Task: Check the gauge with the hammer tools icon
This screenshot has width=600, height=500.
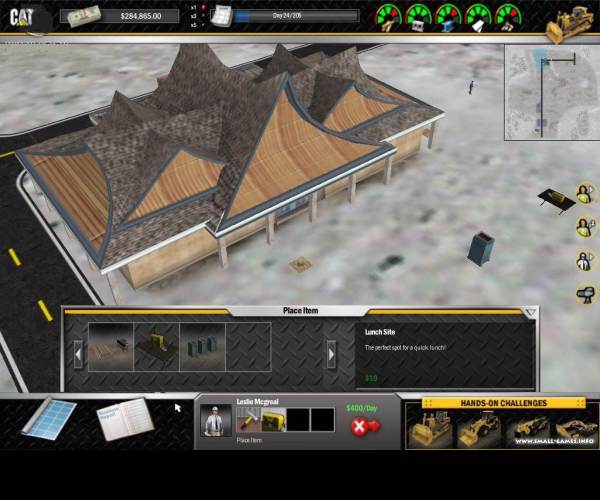Action: click(x=388, y=18)
